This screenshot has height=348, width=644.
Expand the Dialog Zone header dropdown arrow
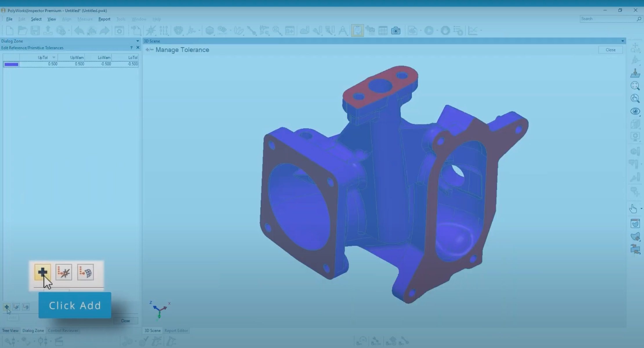point(137,41)
